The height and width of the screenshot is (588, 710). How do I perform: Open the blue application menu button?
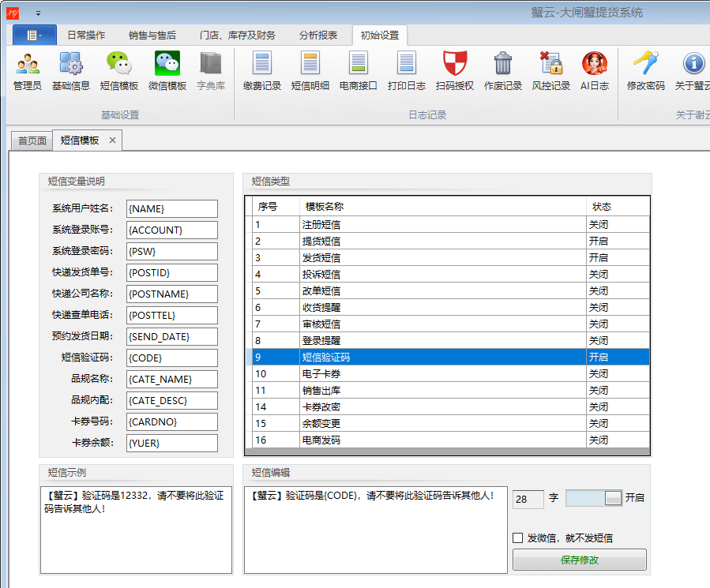(x=35, y=35)
